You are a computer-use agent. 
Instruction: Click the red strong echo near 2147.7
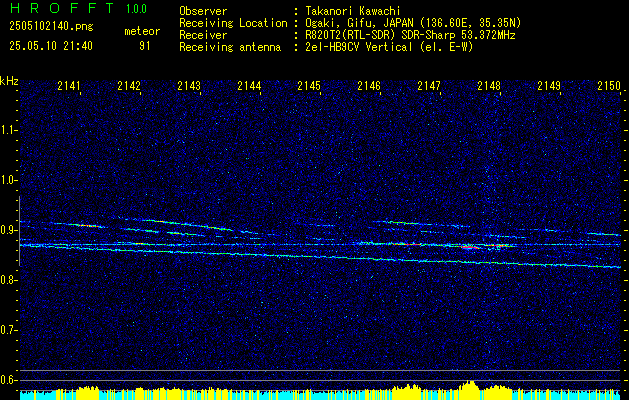pos(470,248)
